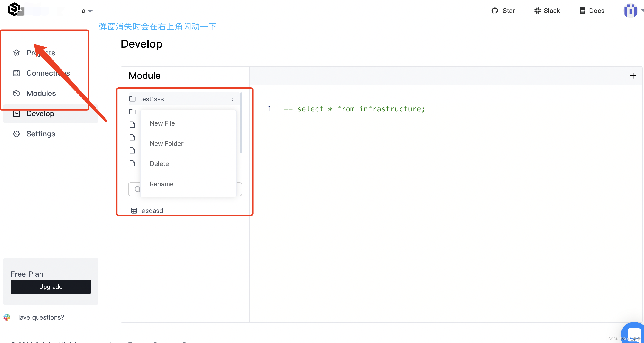Click the Module panel heading

pos(144,76)
